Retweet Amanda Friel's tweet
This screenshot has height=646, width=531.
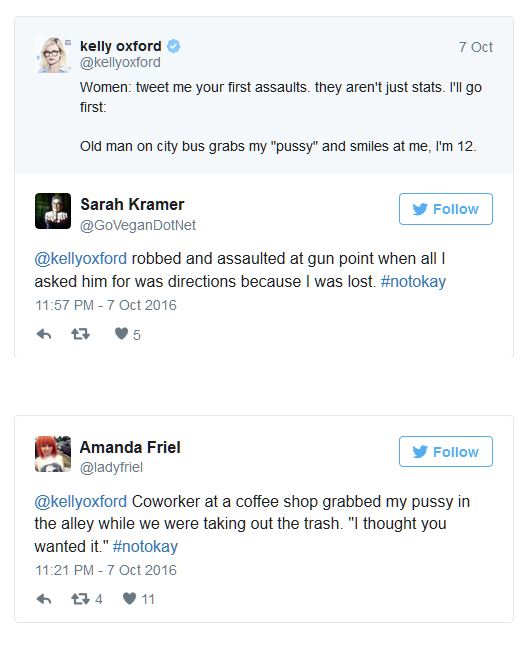tap(80, 599)
